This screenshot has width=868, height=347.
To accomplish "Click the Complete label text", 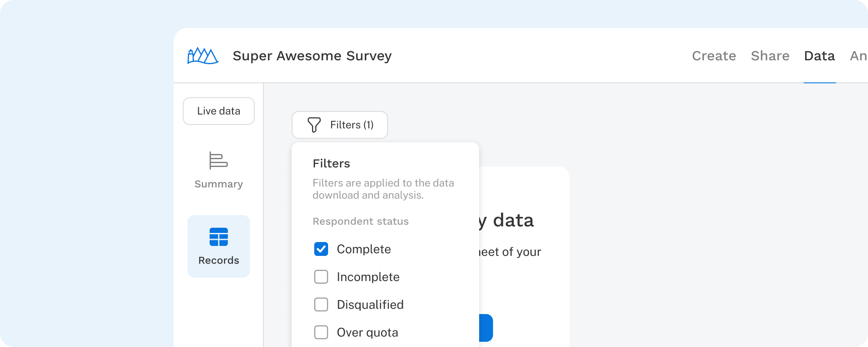I will [x=364, y=249].
